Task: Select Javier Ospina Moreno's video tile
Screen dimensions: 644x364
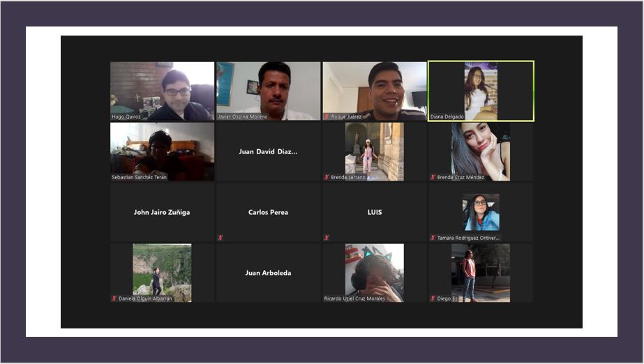Action: click(268, 91)
